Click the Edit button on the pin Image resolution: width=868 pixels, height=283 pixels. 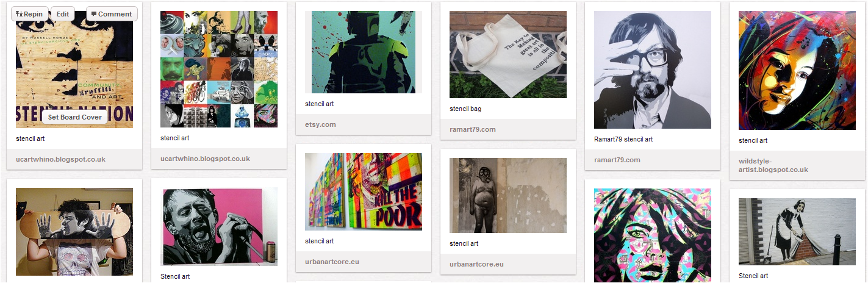pos(63,14)
